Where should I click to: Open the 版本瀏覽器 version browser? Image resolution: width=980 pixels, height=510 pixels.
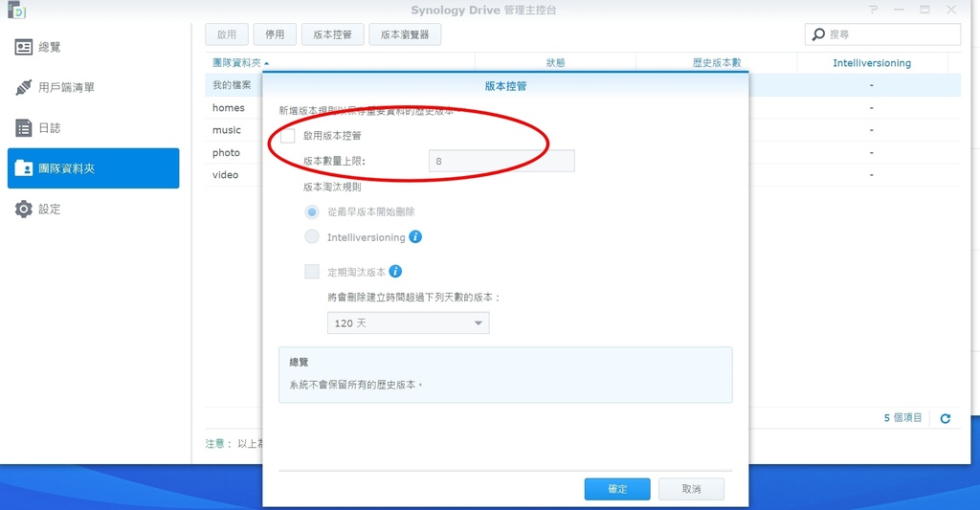click(405, 34)
